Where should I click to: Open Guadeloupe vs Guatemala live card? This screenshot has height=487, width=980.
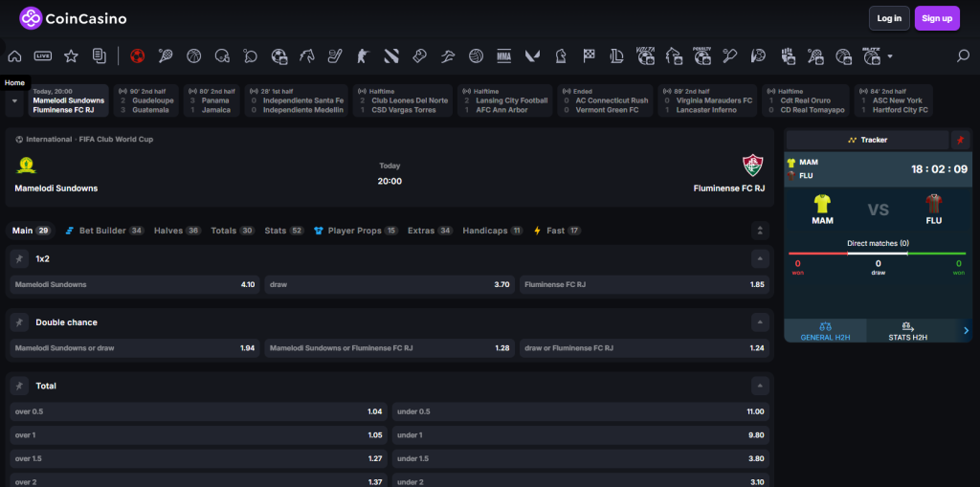tap(145, 100)
